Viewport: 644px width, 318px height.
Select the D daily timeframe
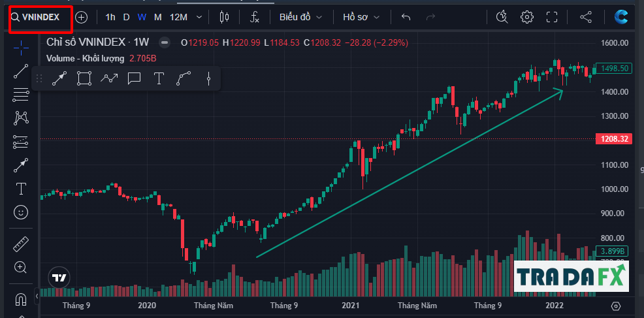click(x=127, y=17)
